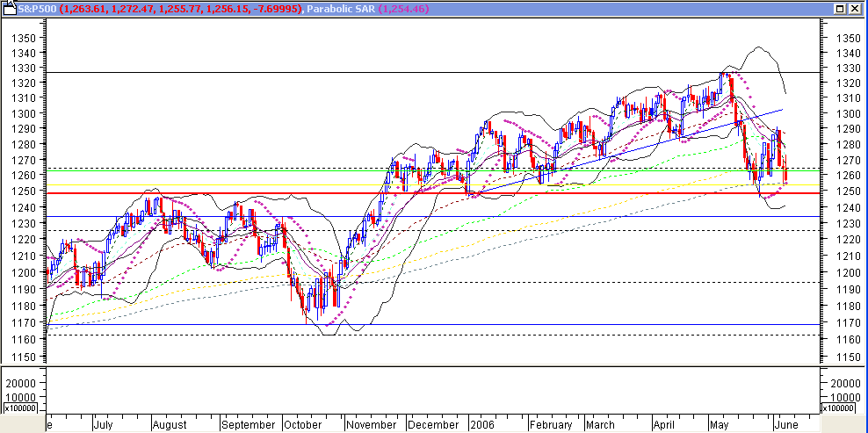This screenshot has height=433, width=868.
Task: Click 20000 on the left volume axis
Action: click(x=22, y=383)
